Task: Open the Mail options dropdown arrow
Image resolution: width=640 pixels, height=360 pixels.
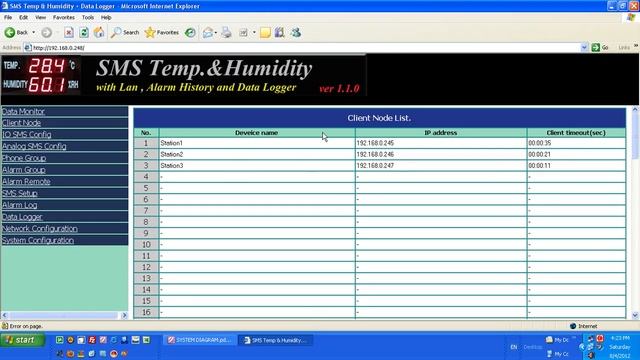Action: pyautogui.click(x=216, y=33)
